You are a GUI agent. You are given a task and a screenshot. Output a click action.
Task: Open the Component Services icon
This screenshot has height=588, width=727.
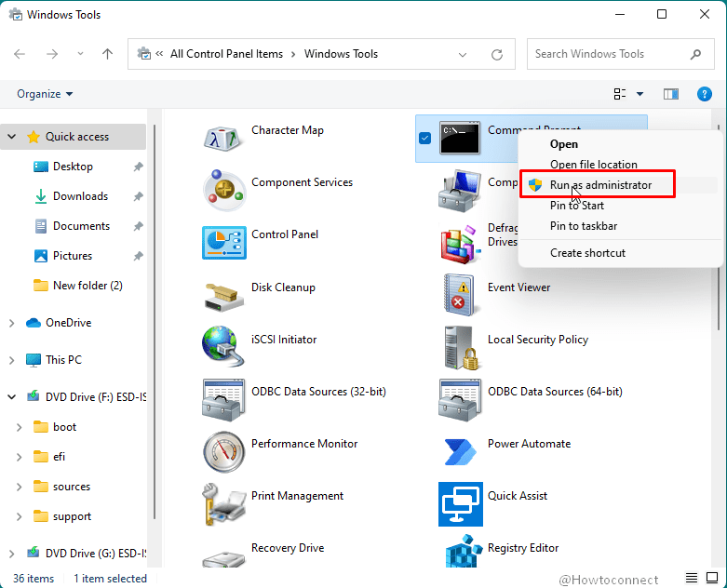223,191
